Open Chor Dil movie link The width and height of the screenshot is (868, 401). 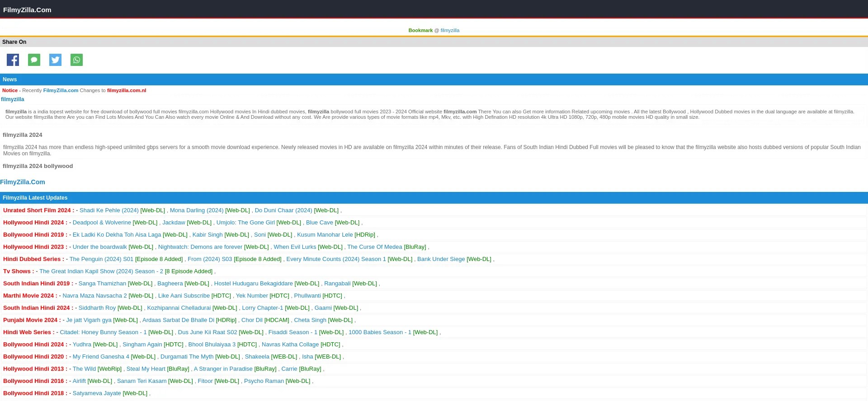click(x=252, y=320)
